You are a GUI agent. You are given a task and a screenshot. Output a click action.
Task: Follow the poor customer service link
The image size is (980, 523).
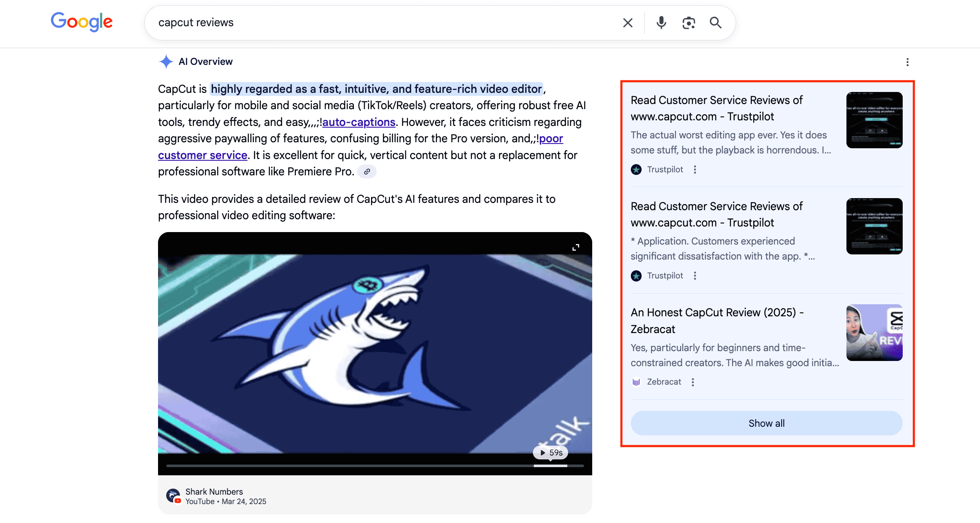pyautogui.click(x=202, y=155)
